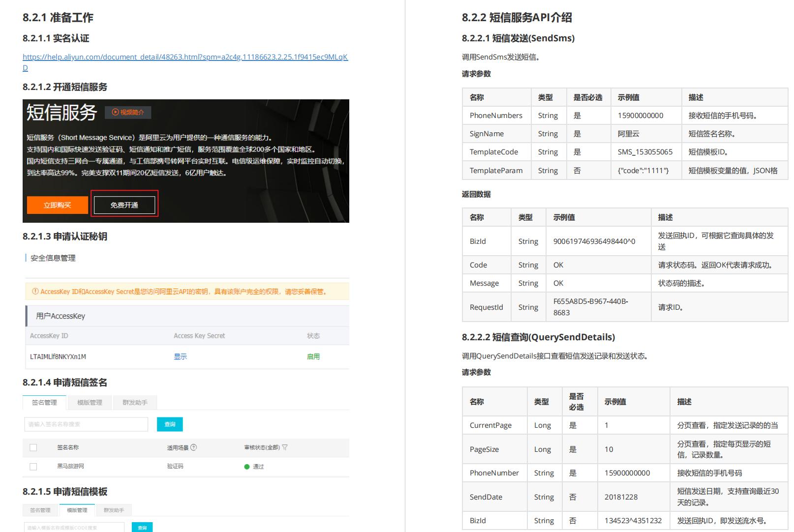794x532 pixels.
Task: Click the green 通过 status dot
Action: tap(247, 467)
